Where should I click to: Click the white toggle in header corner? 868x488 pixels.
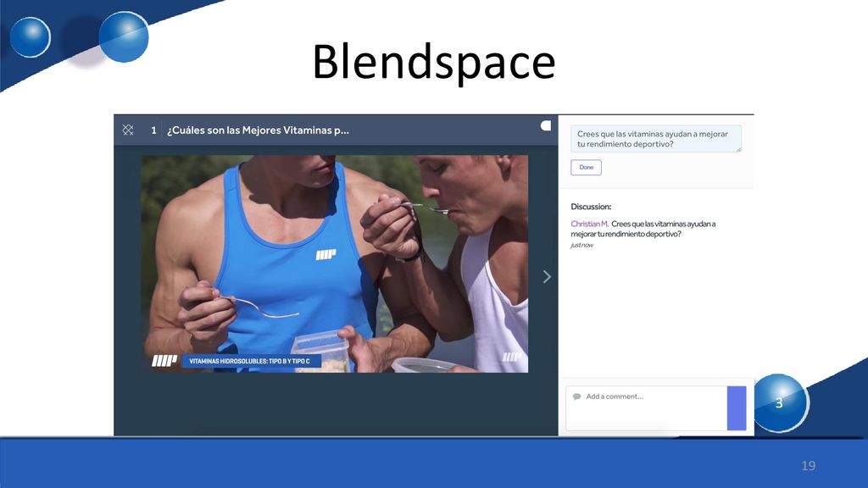[x=546, y=125]
